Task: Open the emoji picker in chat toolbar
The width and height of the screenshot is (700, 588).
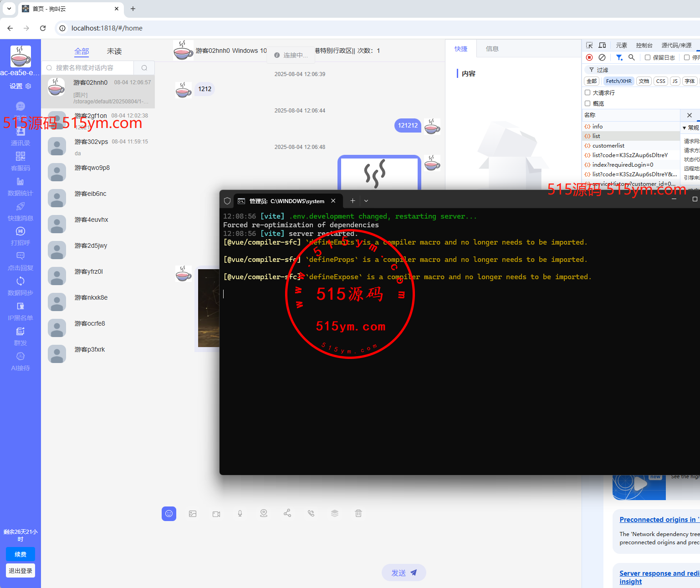Action: coord(169,514)
